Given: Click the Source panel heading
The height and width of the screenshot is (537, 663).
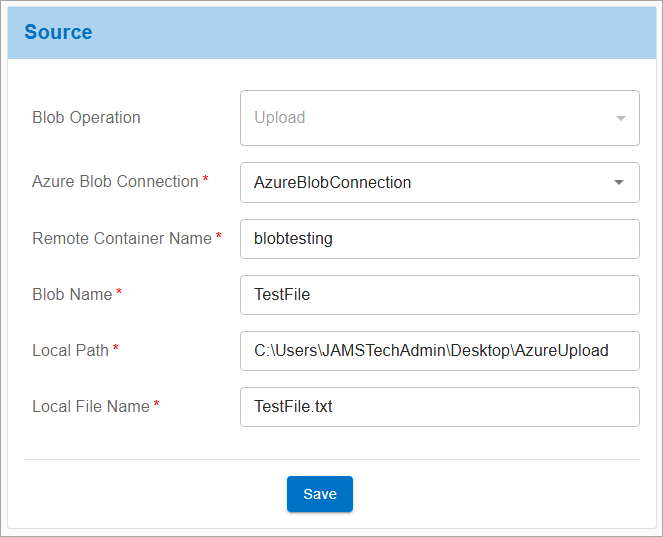Looking at the screenshot, I should [58, 32].
